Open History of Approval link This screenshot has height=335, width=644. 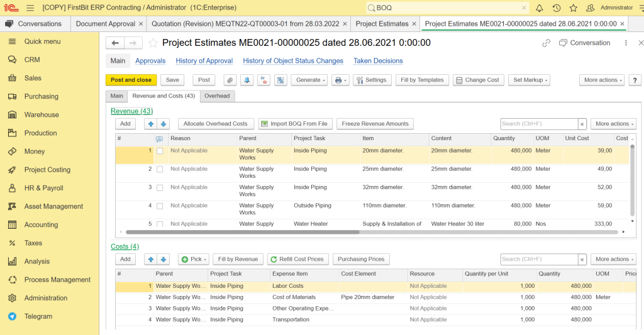click(x=204, y=61)
